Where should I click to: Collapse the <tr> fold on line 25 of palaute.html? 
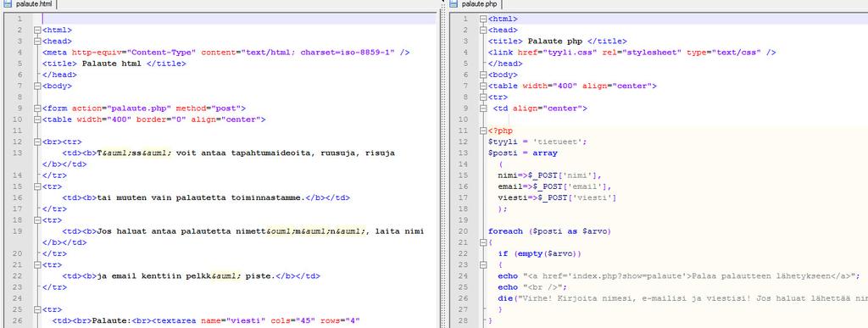(37, 309)
